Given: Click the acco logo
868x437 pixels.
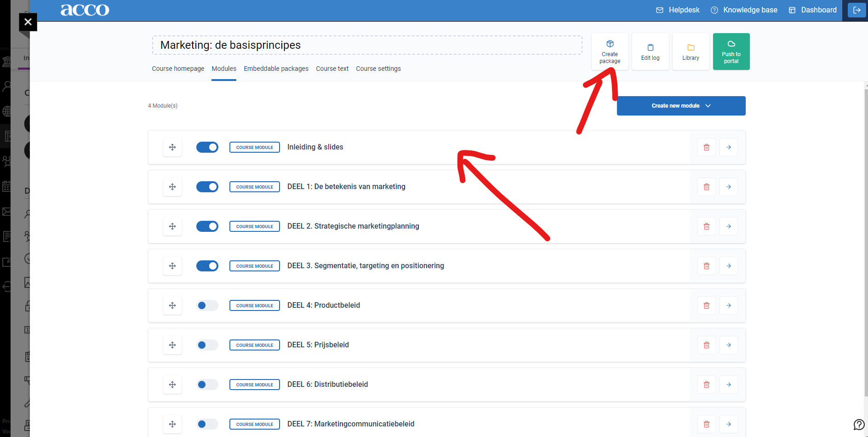Looking at the screenshot, I should pyautogui.click(x=85, y=10).
